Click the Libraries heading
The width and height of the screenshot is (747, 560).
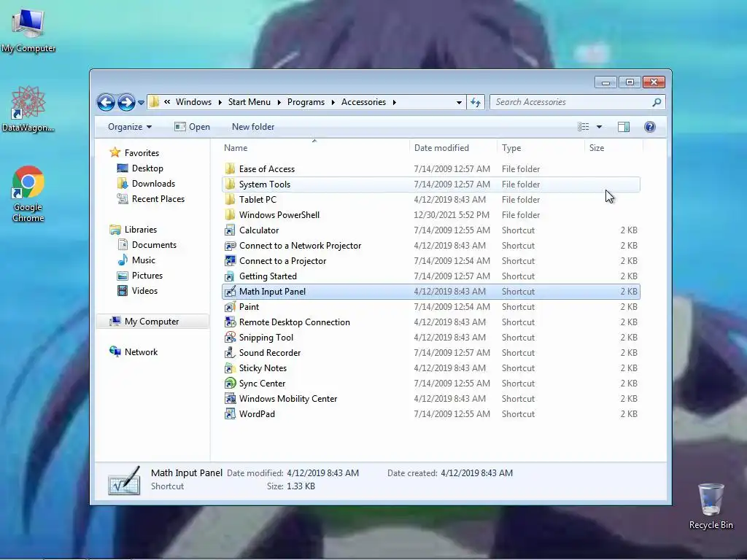coord(141,230)
